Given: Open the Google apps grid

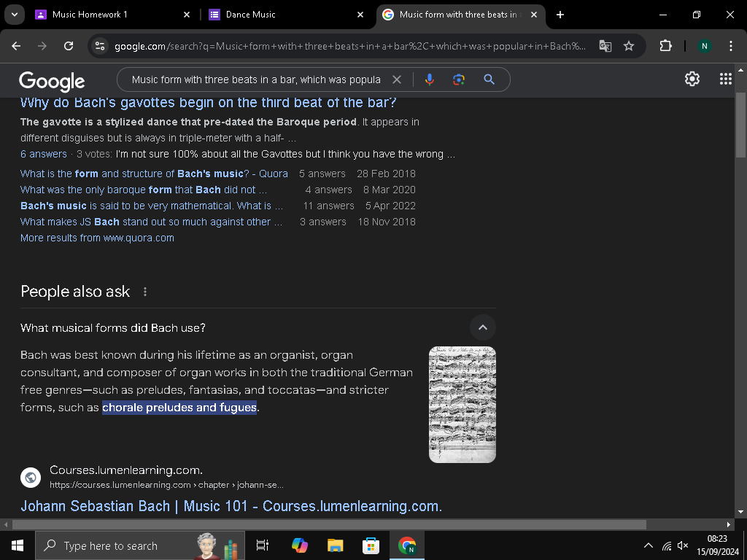Looking at the screenshot, I should [726, 79].
